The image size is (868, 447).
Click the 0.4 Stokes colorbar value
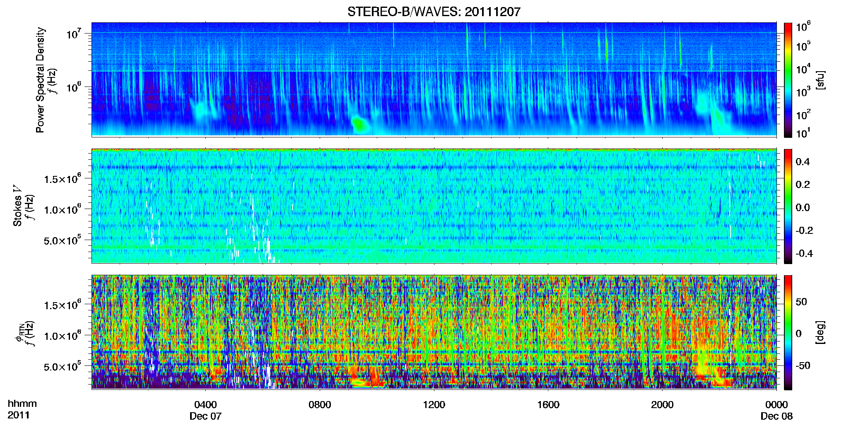click(803, 162)
